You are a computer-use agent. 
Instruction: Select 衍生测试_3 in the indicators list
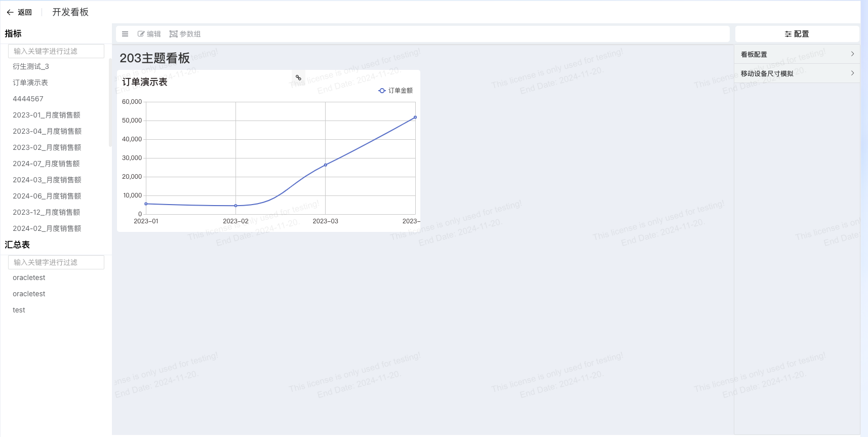(x=31, y=66)
